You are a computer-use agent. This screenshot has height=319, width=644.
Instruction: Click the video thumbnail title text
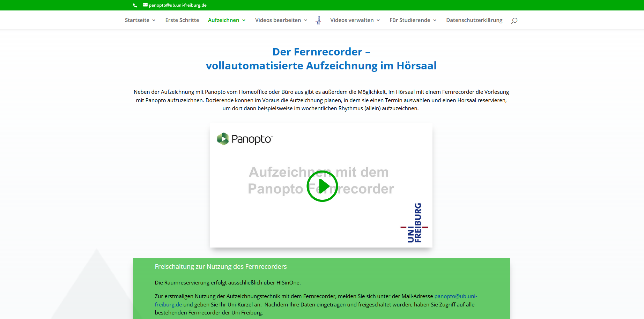tap(321, 180)
